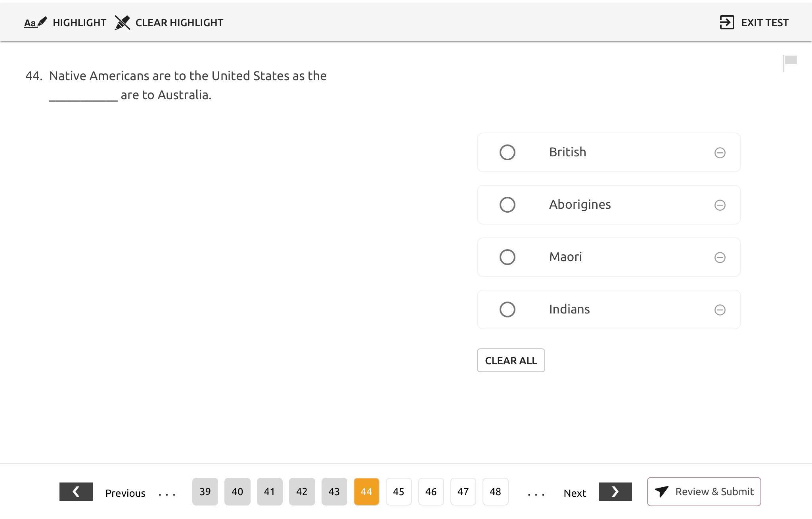Open question 48 in the navigator
The width and height of the screenshot is (812, 519).
(x=495, y=492)
